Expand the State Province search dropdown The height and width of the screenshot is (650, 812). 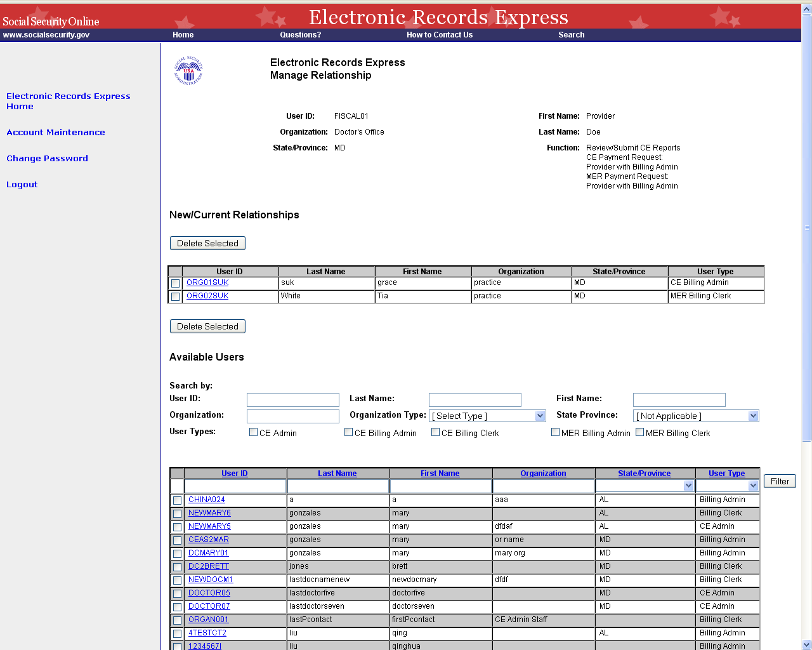[x=753, y=416]
